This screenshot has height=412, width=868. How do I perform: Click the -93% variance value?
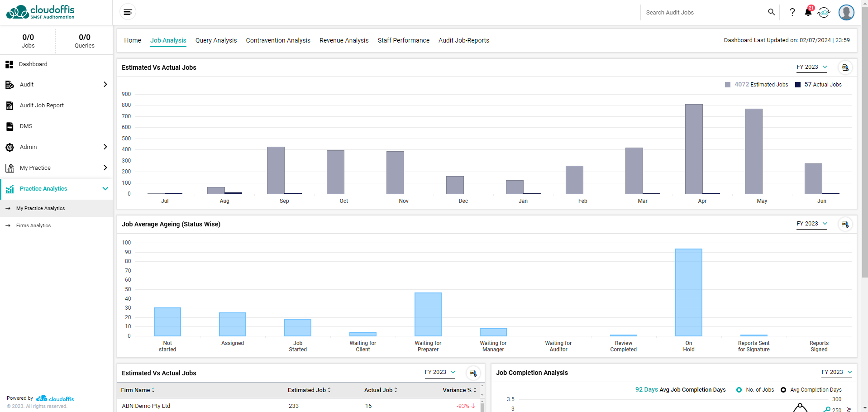click(466, 406)
